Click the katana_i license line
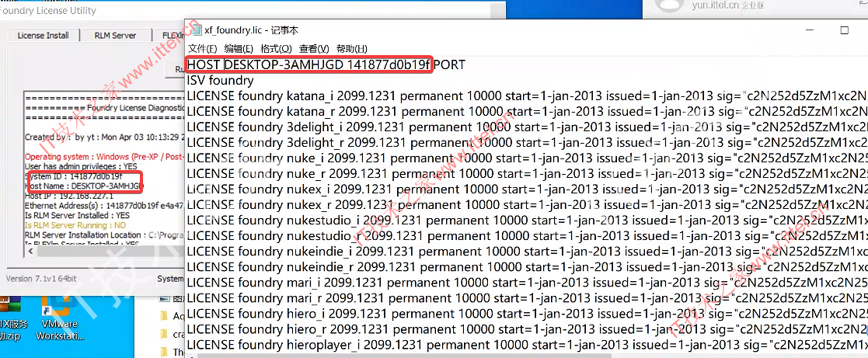The width and height of the screenshot is (868, 358). (x=527, y=96)
